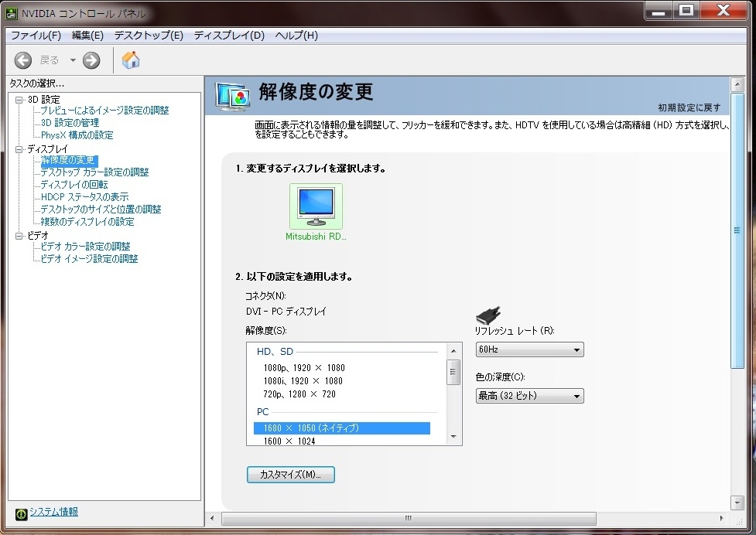
Task: Open 3D 設定の管理
Action: 70,123
